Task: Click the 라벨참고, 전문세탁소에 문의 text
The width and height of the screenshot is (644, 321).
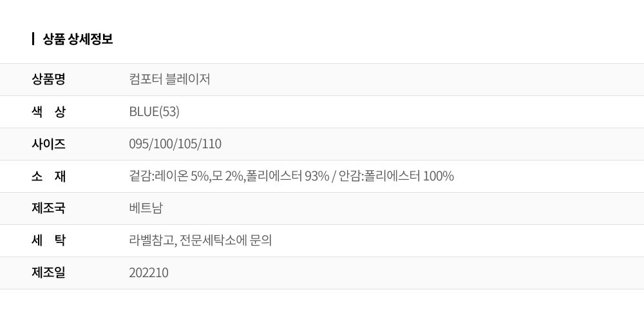Action: point(200,240)
